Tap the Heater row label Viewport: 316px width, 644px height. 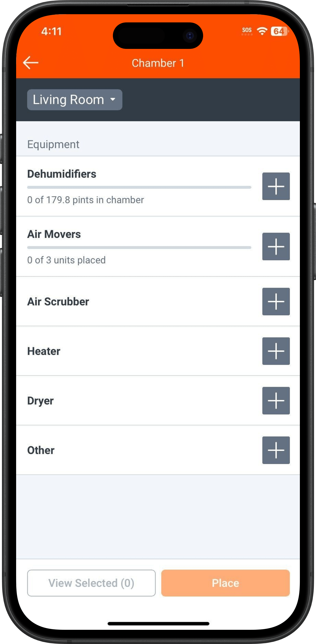click(x=44, y=351)
